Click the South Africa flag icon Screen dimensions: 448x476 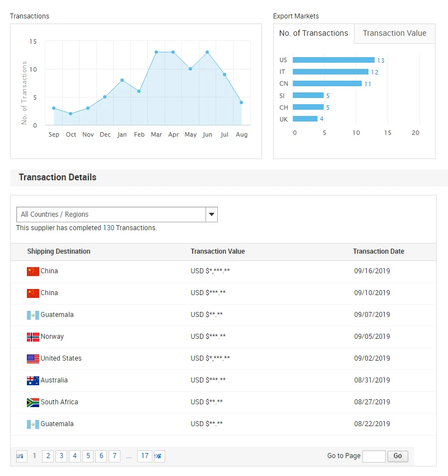pyautogui.click(x=32, y=402)
